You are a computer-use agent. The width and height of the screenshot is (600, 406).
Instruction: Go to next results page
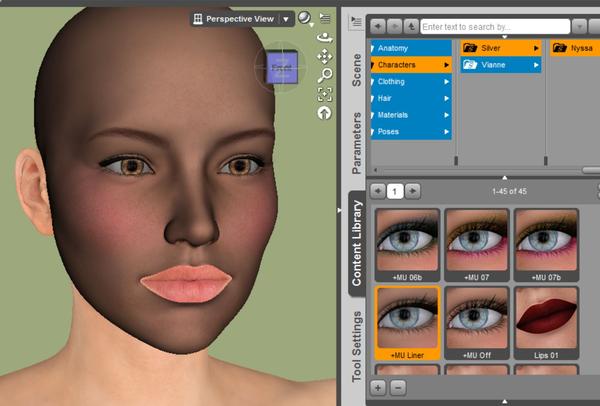[x=412, y=191]
